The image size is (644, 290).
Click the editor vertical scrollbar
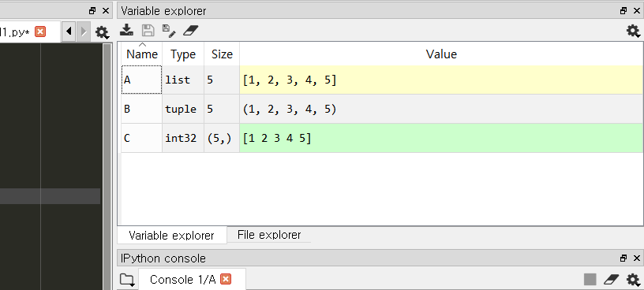click(x=107, y=166)
